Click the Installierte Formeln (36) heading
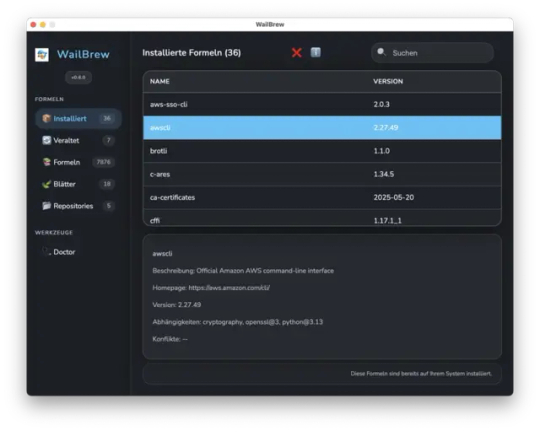540x431 pixels. [191, 53]
